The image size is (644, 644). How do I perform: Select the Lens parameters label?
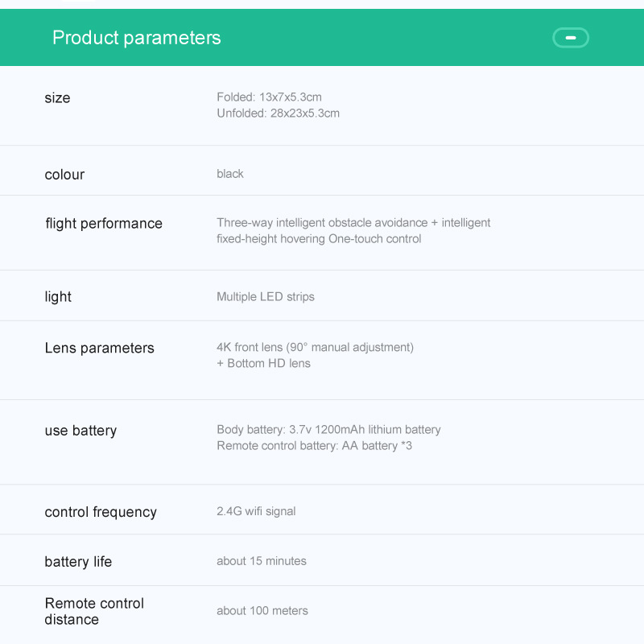(x=100, y=349)
